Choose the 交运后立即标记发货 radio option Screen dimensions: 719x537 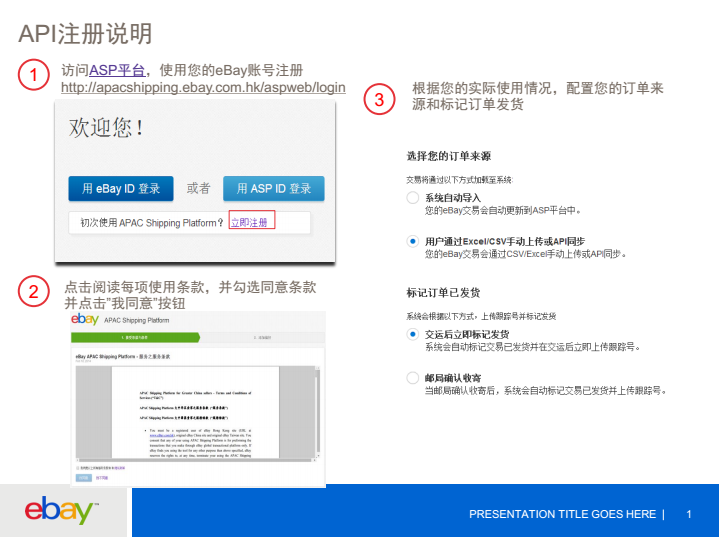pyautogui.click(x=413, y=334)
